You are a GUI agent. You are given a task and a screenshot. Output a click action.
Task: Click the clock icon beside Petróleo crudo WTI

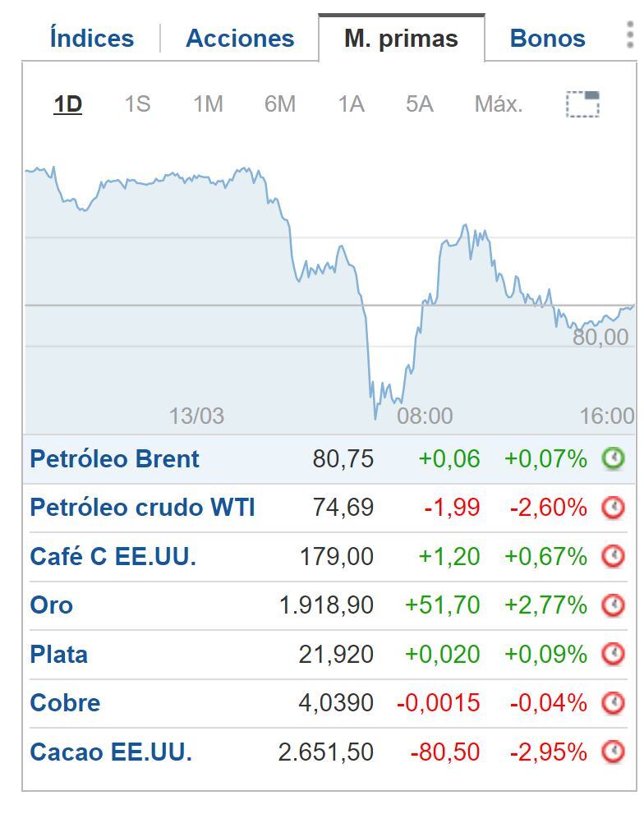click(614, 507)
